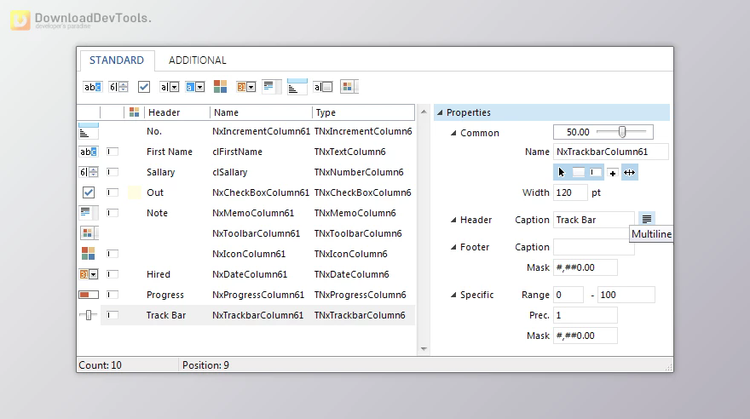750x419 pixels.
Task: Select the toolbar icon of NxToolbarColumn61 row
Action: point(89,233)
